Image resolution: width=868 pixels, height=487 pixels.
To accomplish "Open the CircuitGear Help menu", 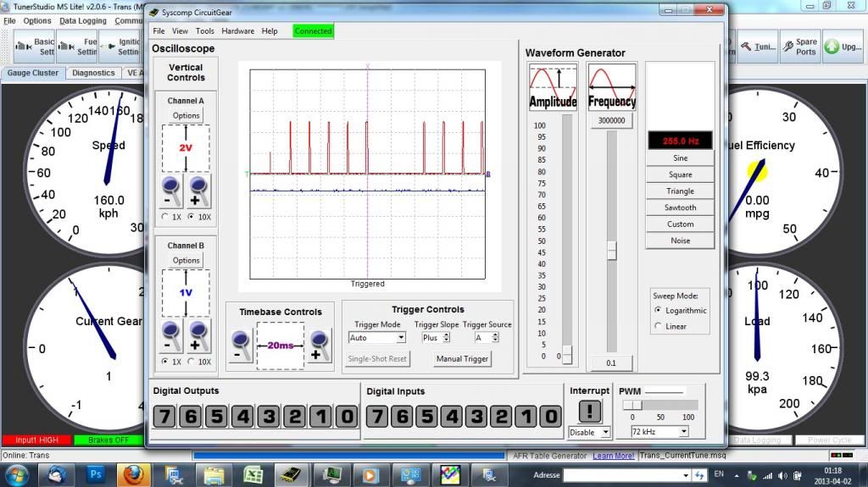I will [270, 31].
